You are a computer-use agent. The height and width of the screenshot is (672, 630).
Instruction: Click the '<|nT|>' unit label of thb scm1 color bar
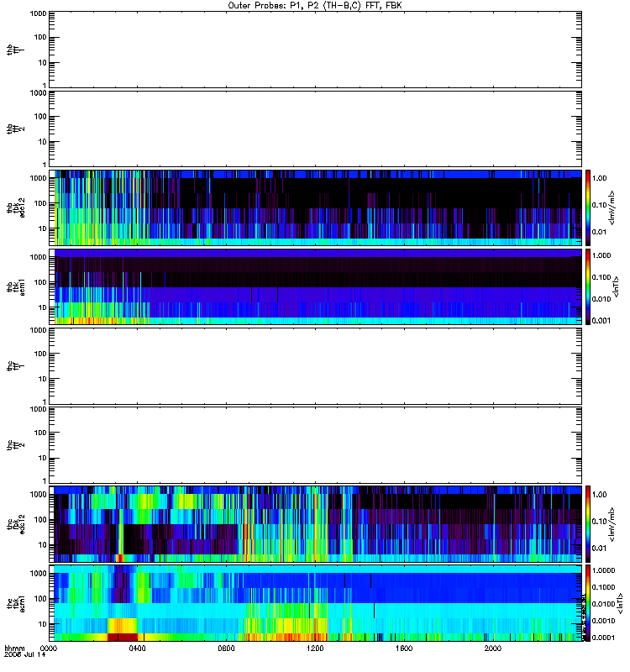617,286
